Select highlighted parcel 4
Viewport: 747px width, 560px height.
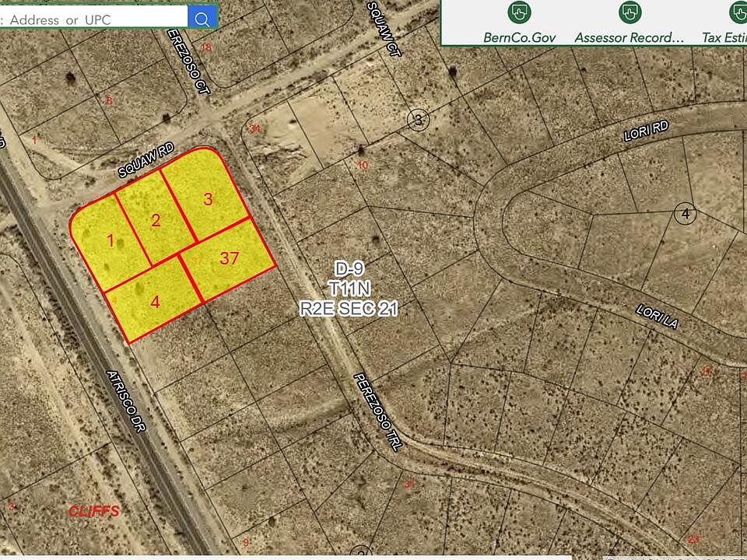[x=155, y=302]
